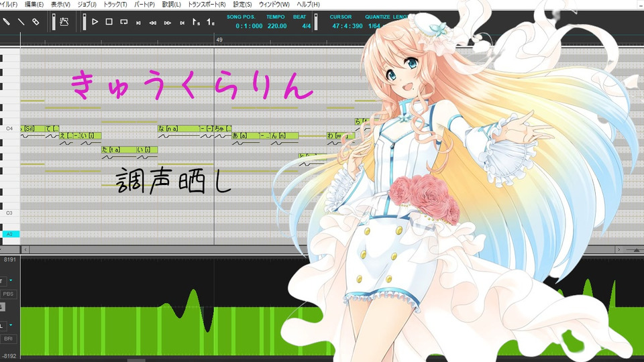Set the start marker flag icon
Image resolution: width=644 pixels, height=362 pixels.
tap(197, 21)
